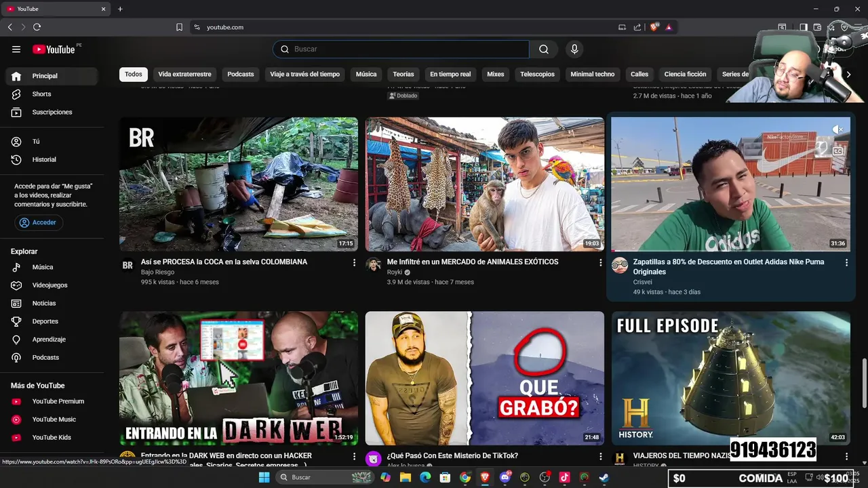The image size is (868, 488).
Task: Open options menu for ANIMALES EXÓTICOS video
Action: 600,262
